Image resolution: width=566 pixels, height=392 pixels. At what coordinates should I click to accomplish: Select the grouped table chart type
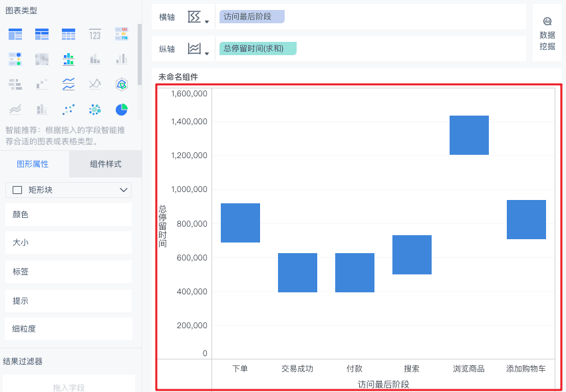point(15,35)
